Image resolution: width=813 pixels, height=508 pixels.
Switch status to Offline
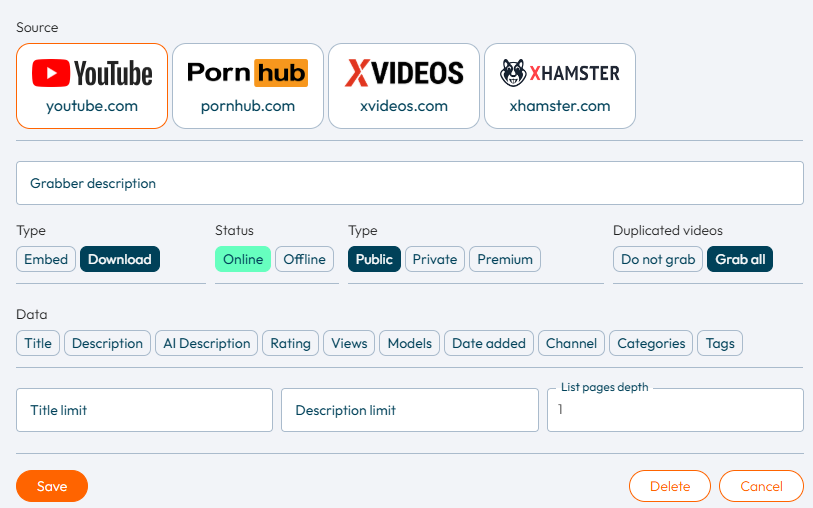coord(304,259)
